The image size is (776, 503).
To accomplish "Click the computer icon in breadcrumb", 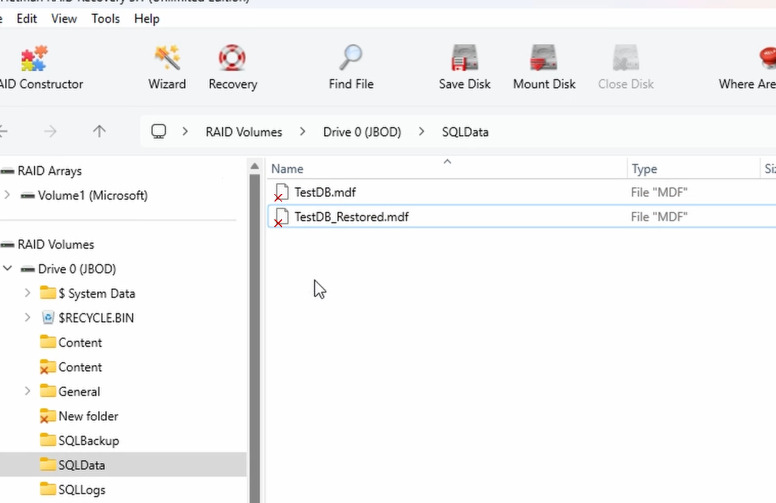I will point(158,132).
